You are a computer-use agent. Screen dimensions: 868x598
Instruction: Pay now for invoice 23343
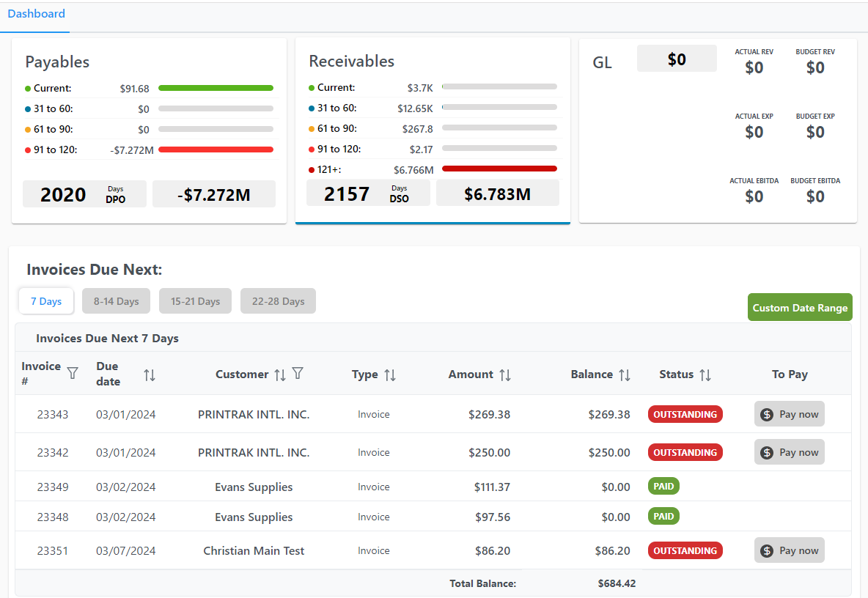[789, 413]
